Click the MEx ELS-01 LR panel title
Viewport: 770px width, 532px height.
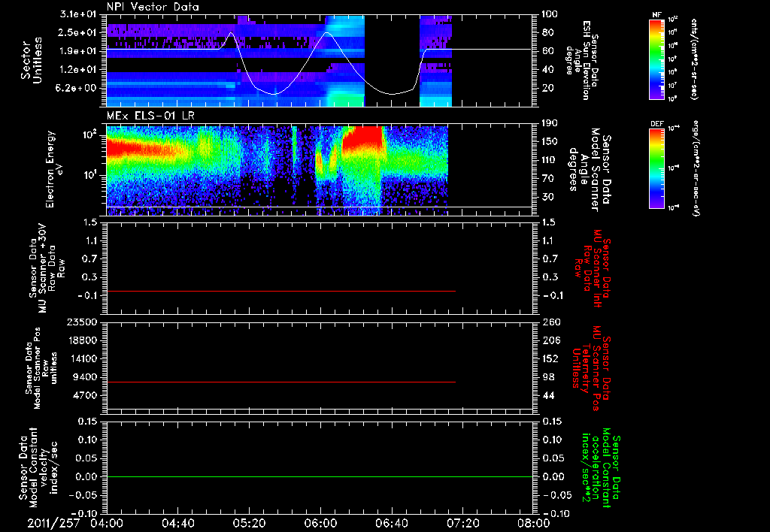(151, 116)
